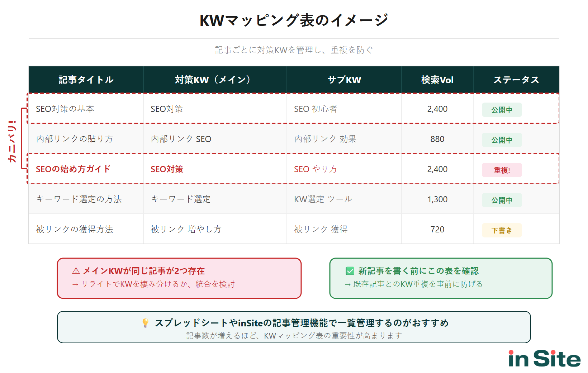
Task: Click the 公開中 badge for キーワード選定の方法
Action: coord(502,200)
